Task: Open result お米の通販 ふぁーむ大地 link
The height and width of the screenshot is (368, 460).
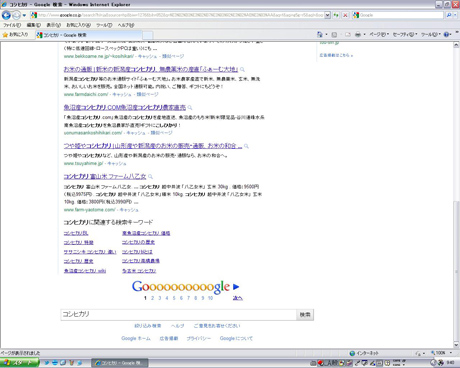Action: [x=151, y=69]
